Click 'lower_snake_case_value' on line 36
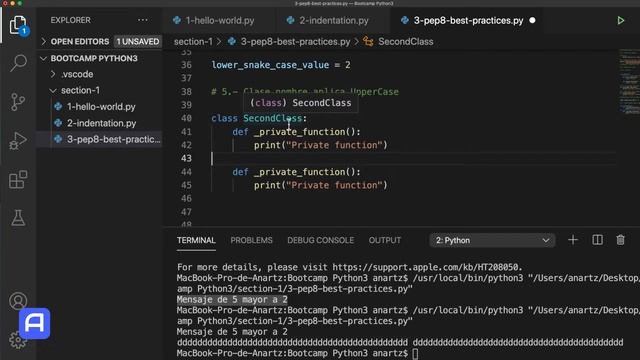The width and height of the screenshot is (640, 360). coord(270,65)
